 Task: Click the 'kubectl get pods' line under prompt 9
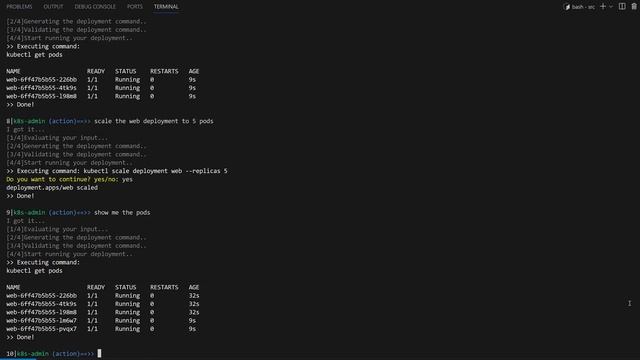coord(34,271)
